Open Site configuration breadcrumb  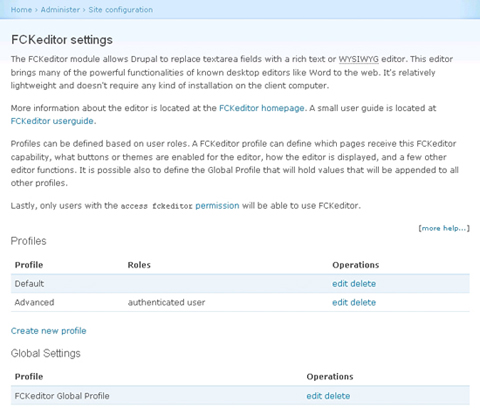click(x=121, y=10)
